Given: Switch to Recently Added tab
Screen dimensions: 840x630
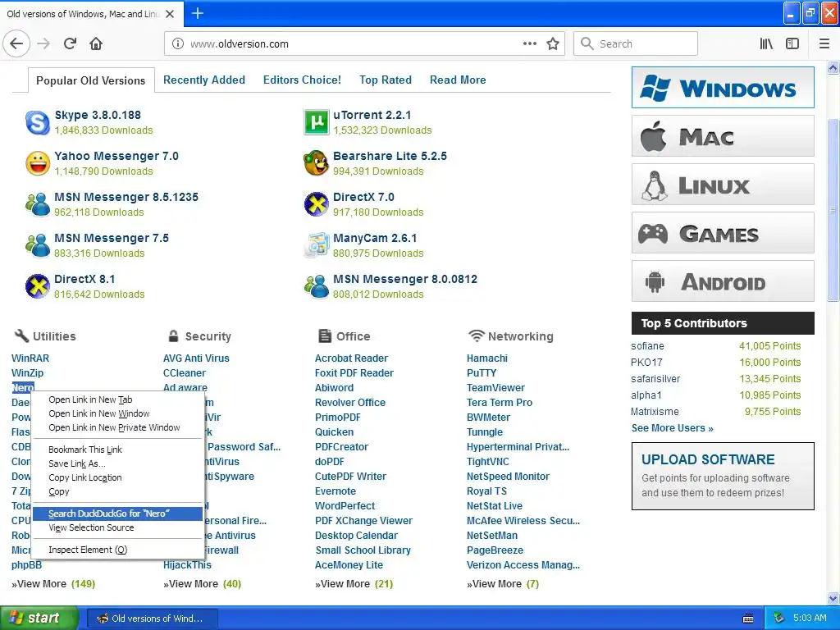Looking at the screenshot, I should pyautogui.click(x=204, y=80).
